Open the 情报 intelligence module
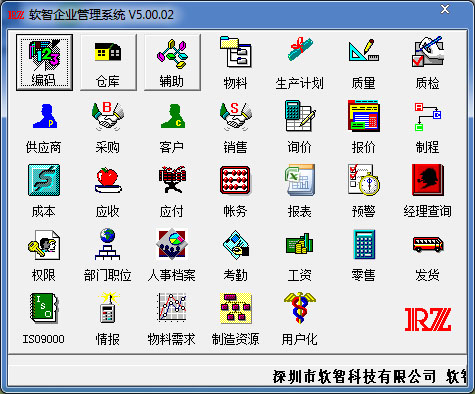This screenshot has width=475, height=394. [x=108, y=319]
